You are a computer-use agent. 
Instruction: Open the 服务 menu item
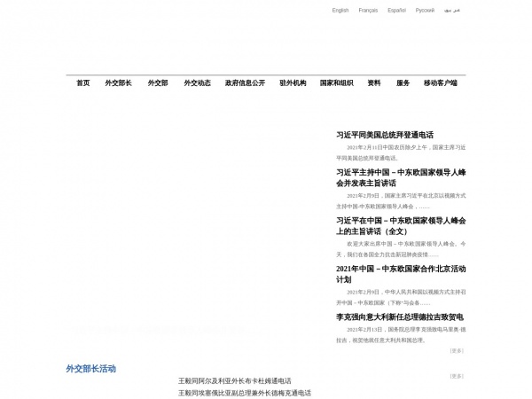pos(403,82)
